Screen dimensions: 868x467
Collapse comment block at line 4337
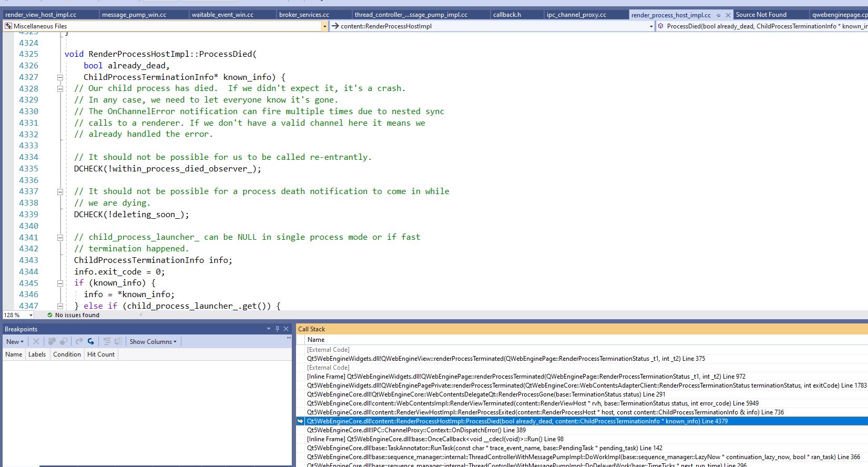tap(60, 191)
